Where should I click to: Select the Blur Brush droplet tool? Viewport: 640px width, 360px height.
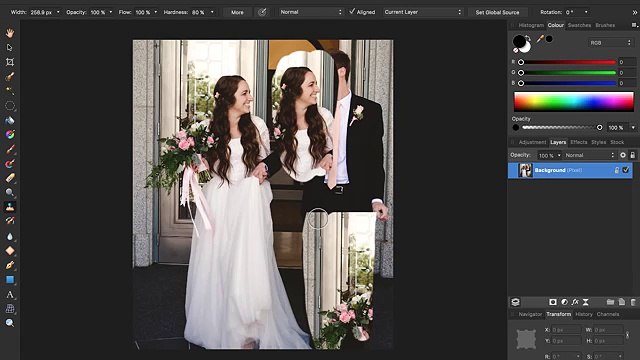pyautogui.click(x=10, y=236)
